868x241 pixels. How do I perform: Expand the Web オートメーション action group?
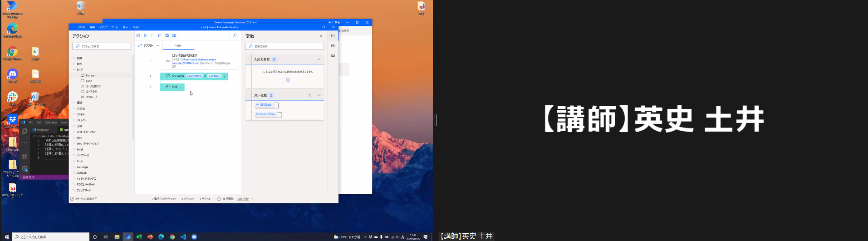pyautogui.click(x=74, y=143)
